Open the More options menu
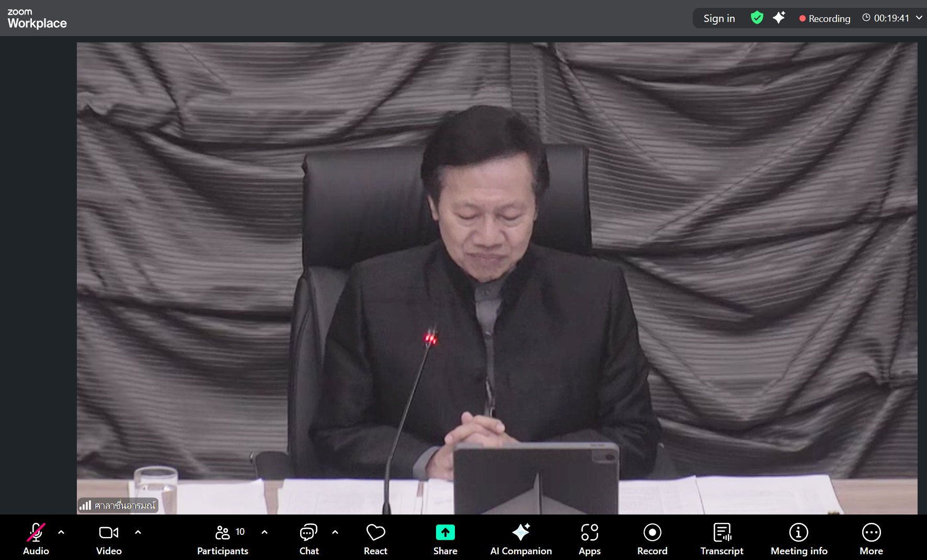The image size is (927, 560). 871,539
